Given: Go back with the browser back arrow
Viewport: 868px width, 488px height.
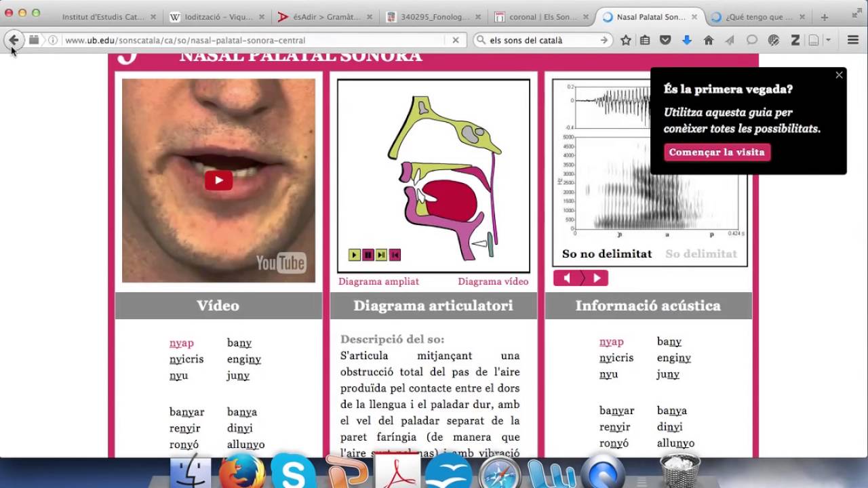Looking at the screenshot, I should [x=14, y=40].
